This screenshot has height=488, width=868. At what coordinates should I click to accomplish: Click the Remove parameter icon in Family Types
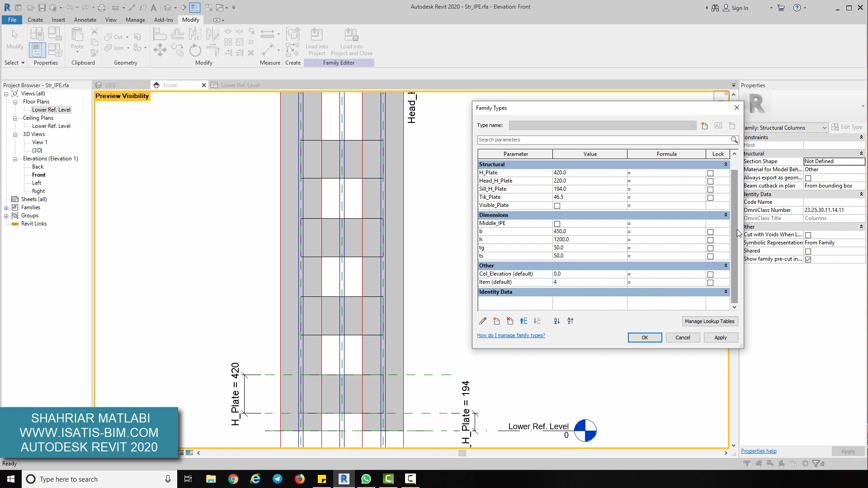509,321
